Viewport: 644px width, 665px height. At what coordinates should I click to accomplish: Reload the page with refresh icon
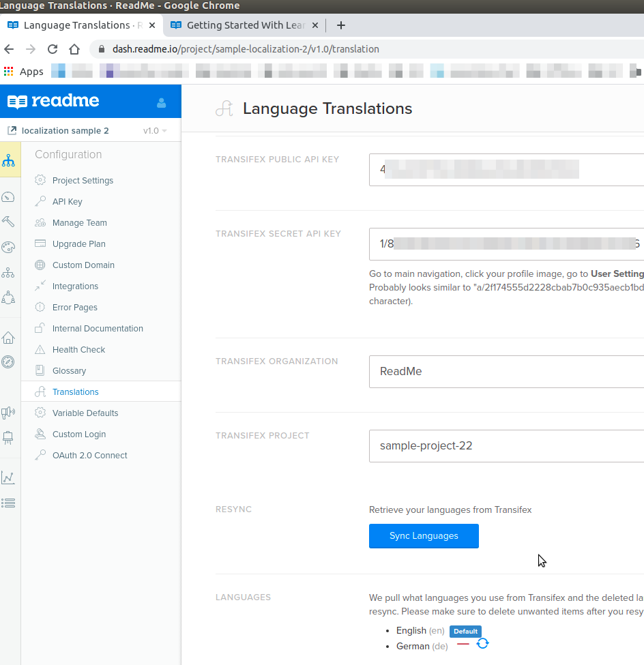click(x=52, y=49)
